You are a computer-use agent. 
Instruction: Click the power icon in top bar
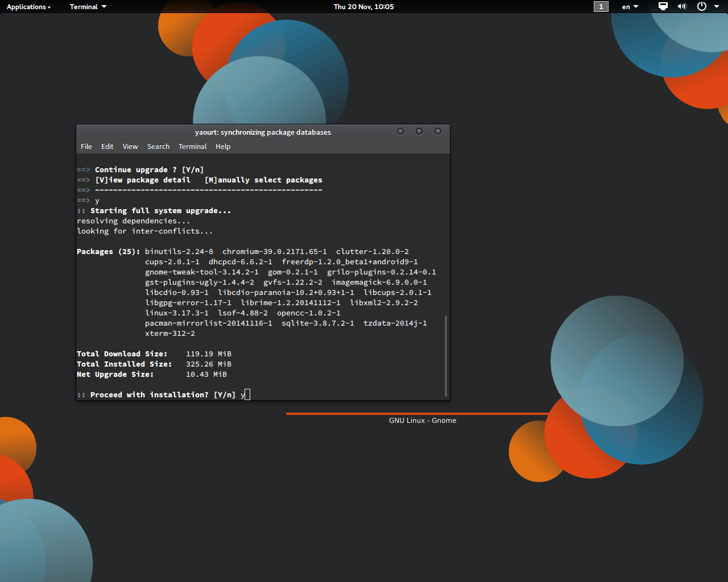point(702,6)
